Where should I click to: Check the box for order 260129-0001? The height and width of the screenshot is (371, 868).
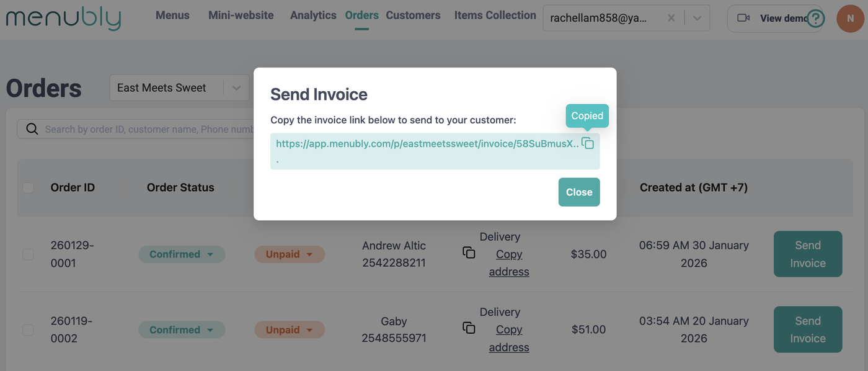pos(29,254)
